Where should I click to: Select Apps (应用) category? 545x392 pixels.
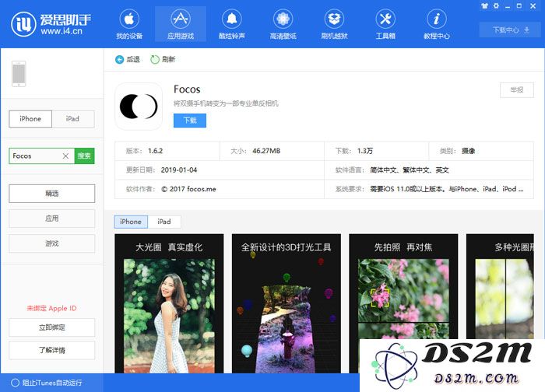click(x=52, y=219)
